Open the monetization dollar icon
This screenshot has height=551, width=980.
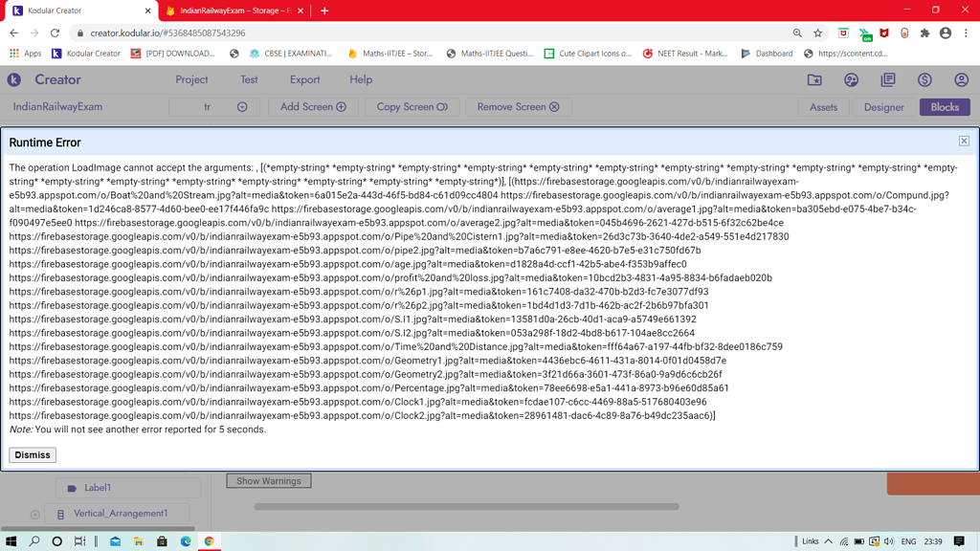pyautogui.click(x=924, y=79)
